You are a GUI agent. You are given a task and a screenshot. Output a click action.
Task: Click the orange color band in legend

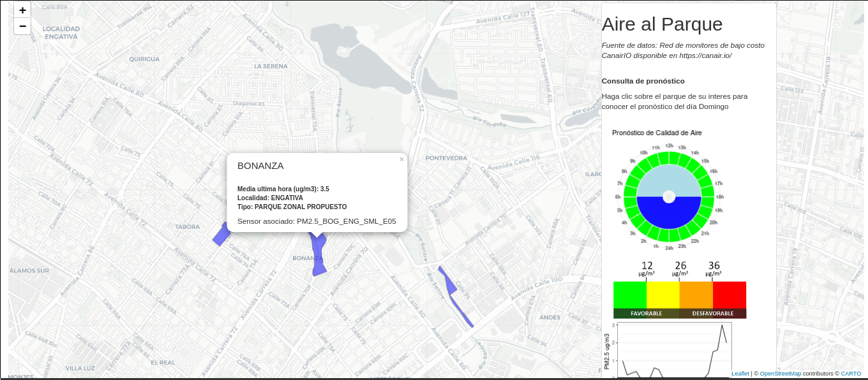696,295
